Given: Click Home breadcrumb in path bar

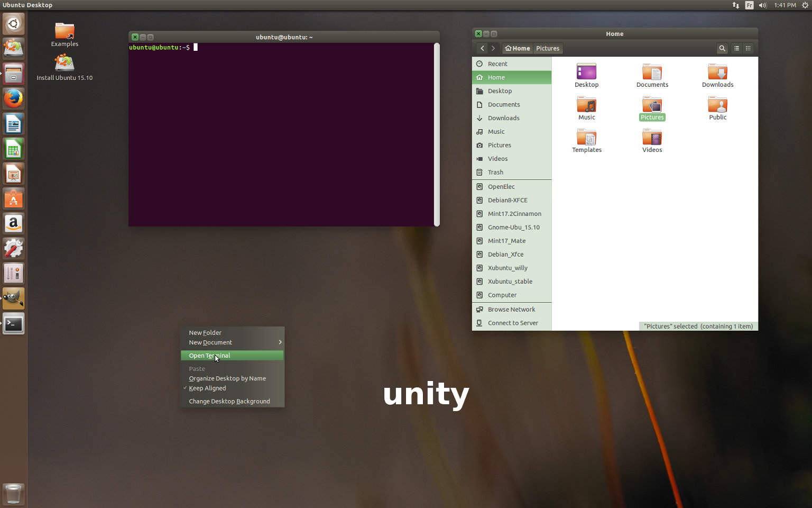Looking at the screenshot, I should pyautogui.click(x=517, y=48).
